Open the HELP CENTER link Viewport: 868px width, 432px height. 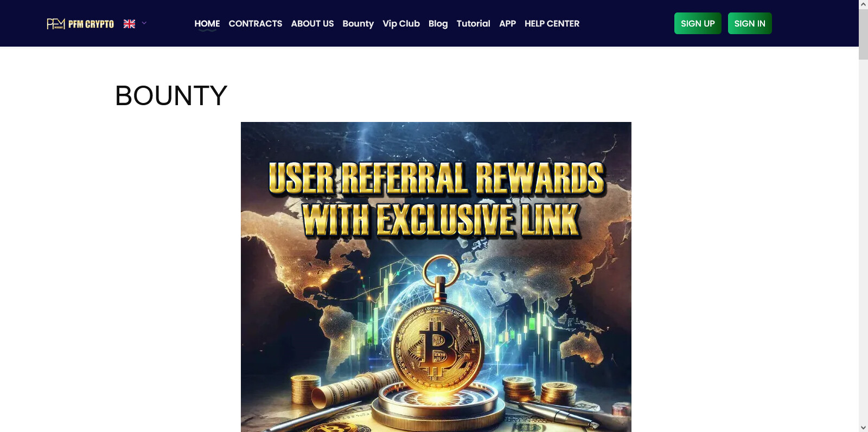pos(552,23)
